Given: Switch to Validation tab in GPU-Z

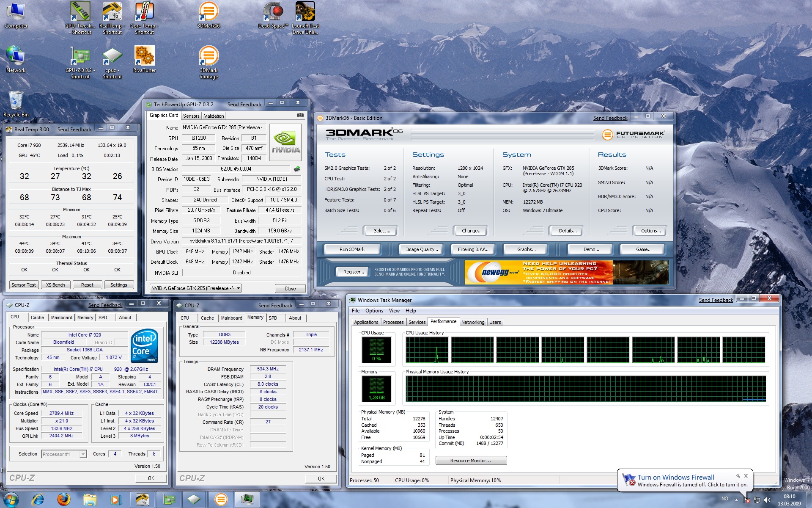Looking at the screenshot, I should tap(214, 116).
